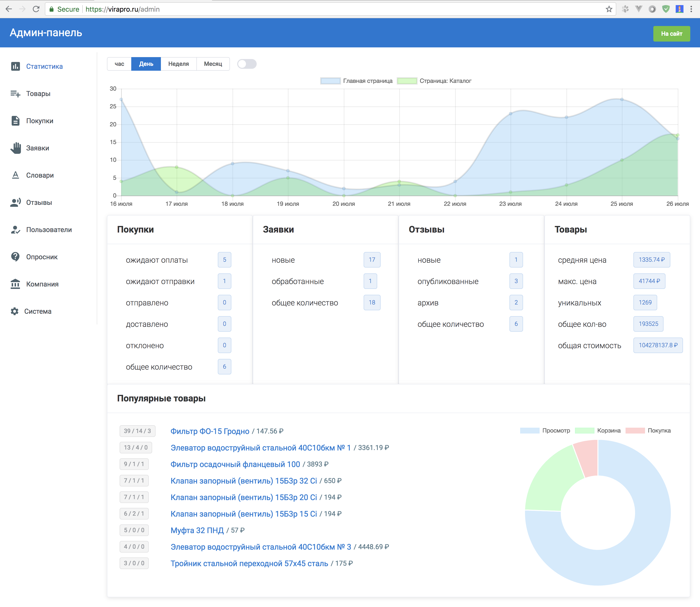Toggle the Просмотр doughnut legend swatch

(530, 431)
